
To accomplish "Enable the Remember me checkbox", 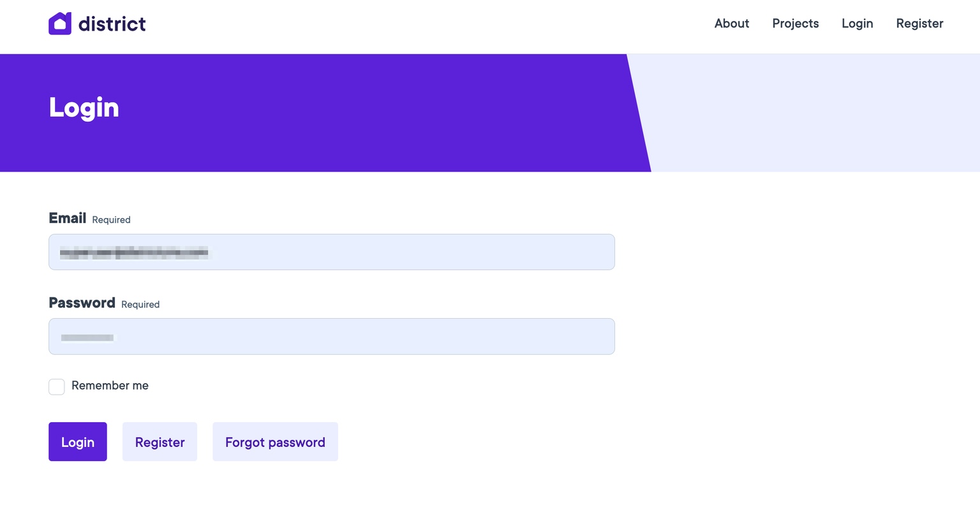I will point(57,386).
